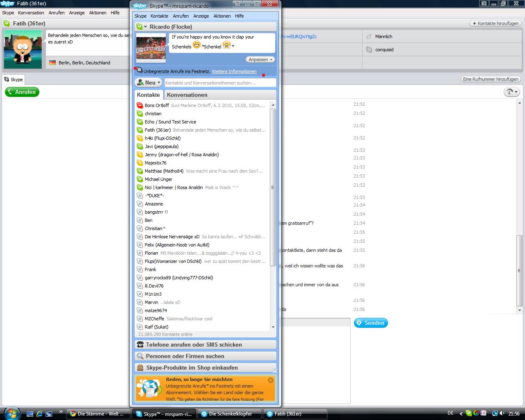525x420 pixels.
Task: Close the orange Reden, so lange Sie möchten ad
Action: (x=271, y=380)
